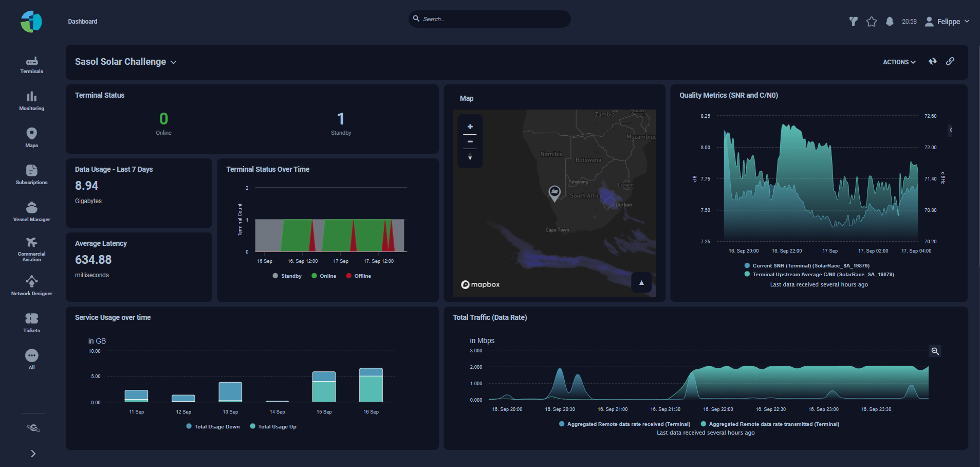Zoom in on the map

click(470, 127)
